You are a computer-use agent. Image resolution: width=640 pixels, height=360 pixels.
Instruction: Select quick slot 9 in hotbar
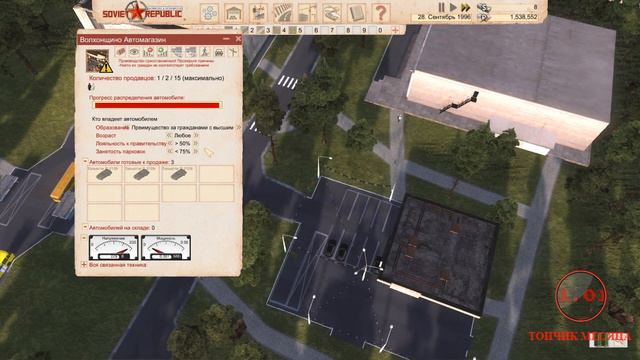(360, 30)
